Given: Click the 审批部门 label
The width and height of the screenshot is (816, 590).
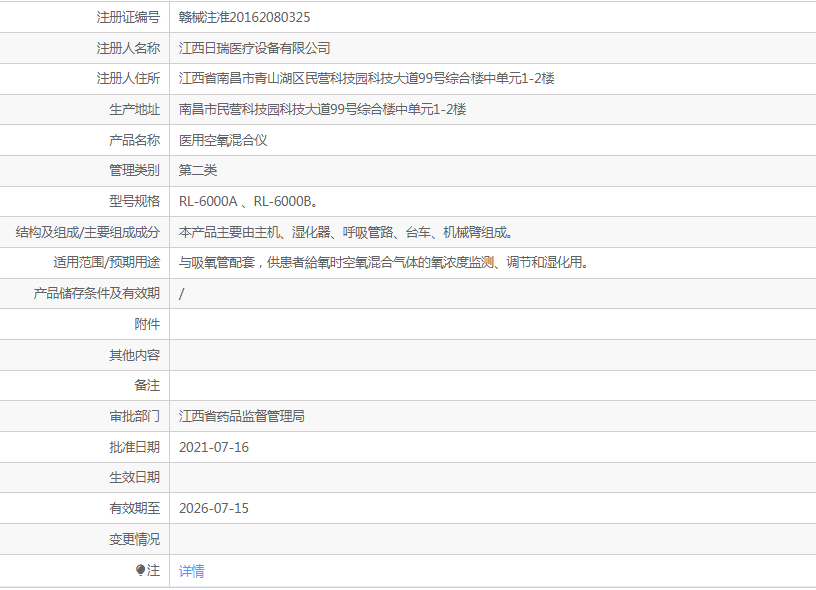Looking at the screenshot, I should pyautogui.click(x=134, y=416).
